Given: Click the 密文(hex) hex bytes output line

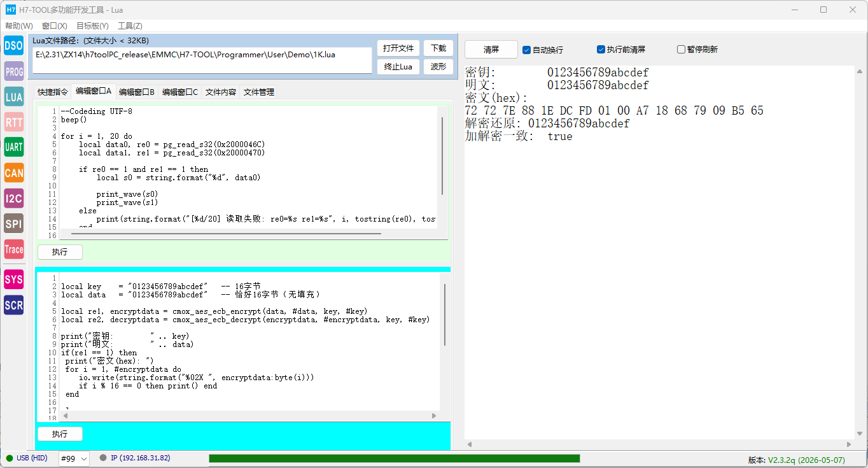Looking at the screenshot, I should 614,111.
